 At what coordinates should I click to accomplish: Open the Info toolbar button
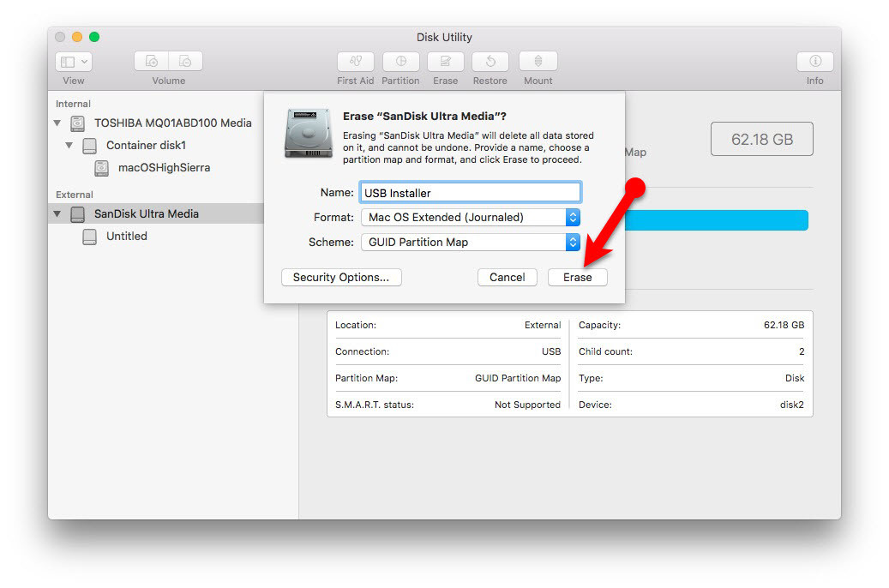[814, 61]
